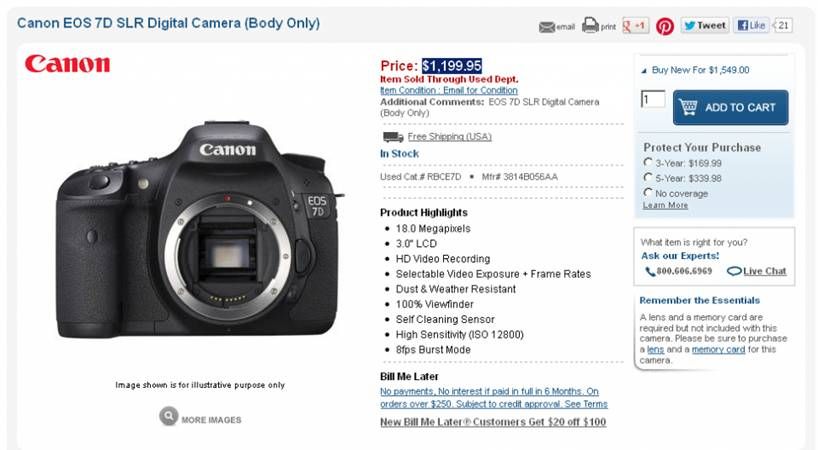Open the Item Condition email link

click(449, 90)
